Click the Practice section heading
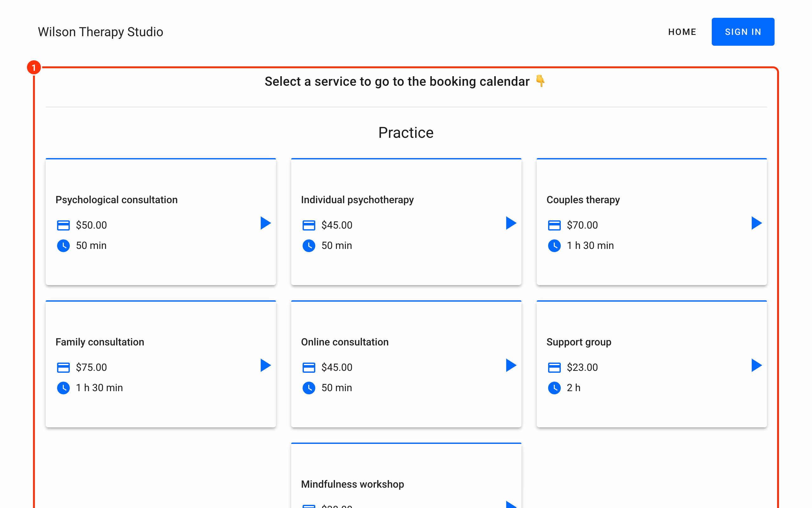This screenshot has width=812, height=508. coord(406,133)
